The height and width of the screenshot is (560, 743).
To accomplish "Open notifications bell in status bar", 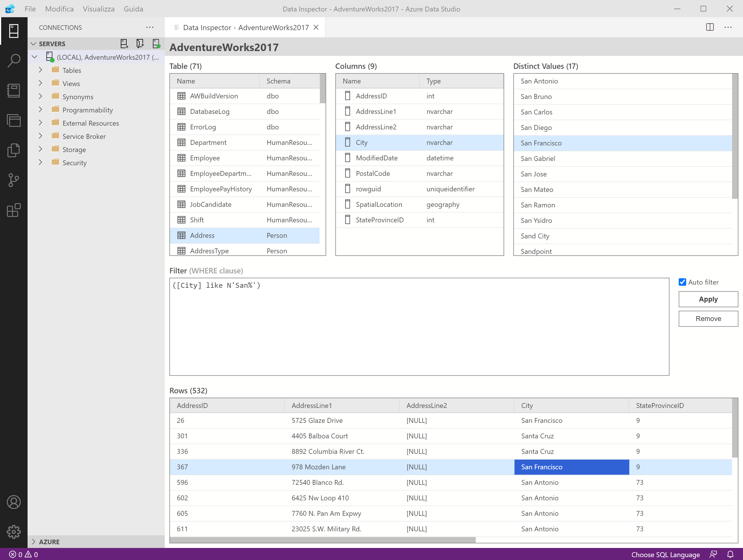I will 730,554.
